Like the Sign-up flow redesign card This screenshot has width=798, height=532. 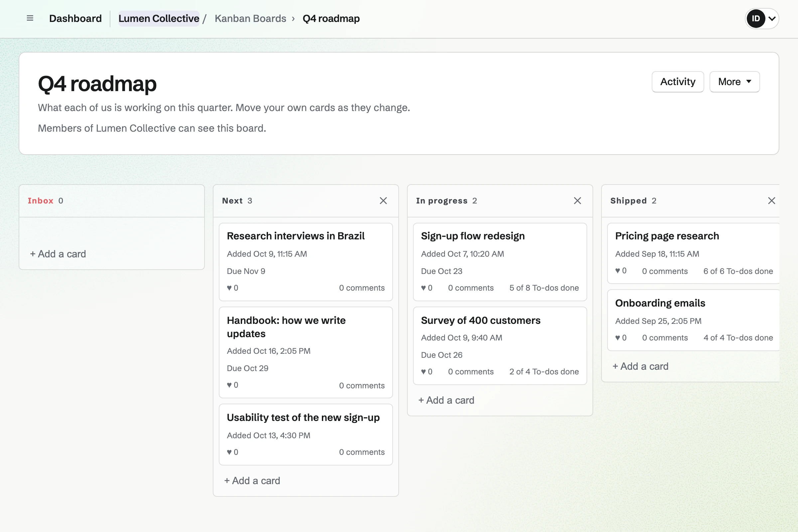pos(427,288)
